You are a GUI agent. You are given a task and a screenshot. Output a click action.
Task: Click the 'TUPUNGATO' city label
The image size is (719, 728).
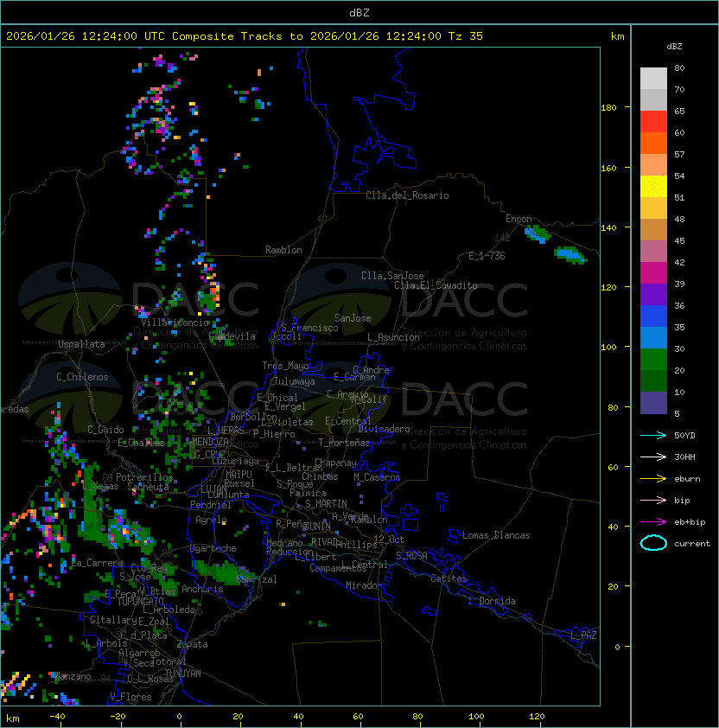coord(141,601)
